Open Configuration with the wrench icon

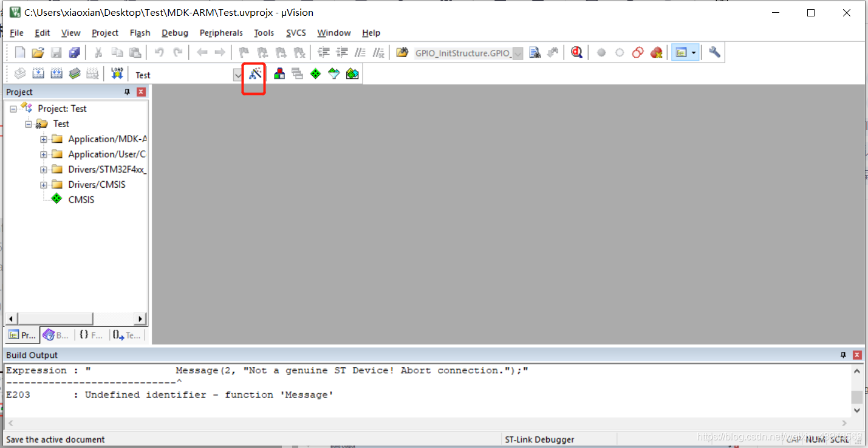[714, 53]
